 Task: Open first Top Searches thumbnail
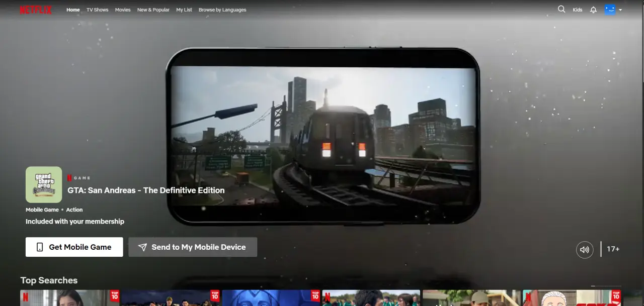(69, 298)
